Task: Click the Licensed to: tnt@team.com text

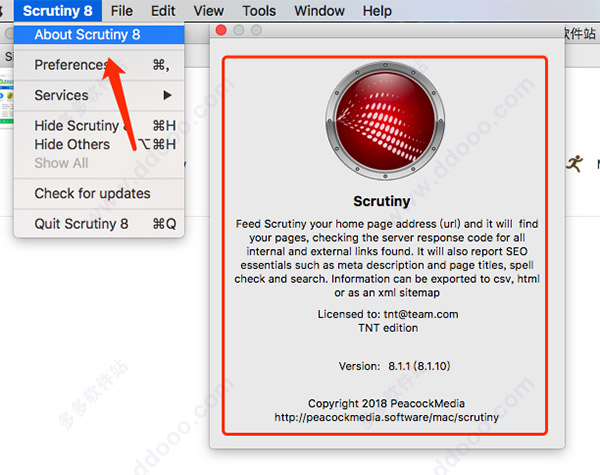Action: pyautogui.click(x=388, y=314)
